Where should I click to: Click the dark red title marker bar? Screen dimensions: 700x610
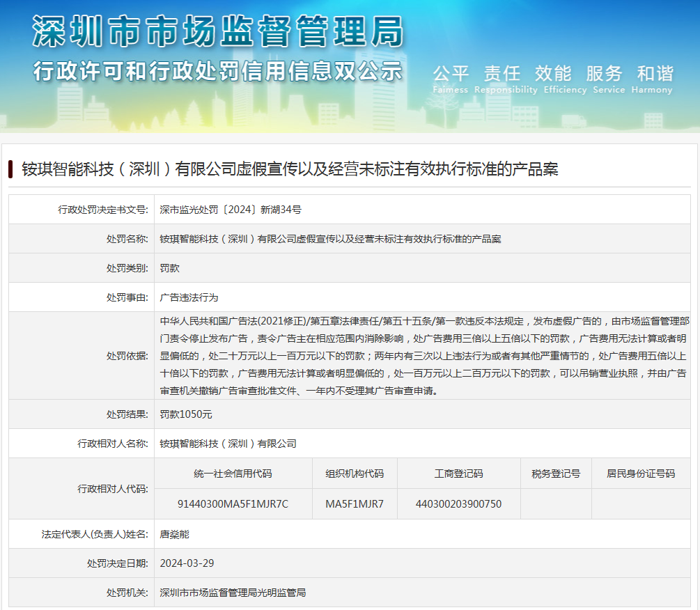click(x=11, y=169)
